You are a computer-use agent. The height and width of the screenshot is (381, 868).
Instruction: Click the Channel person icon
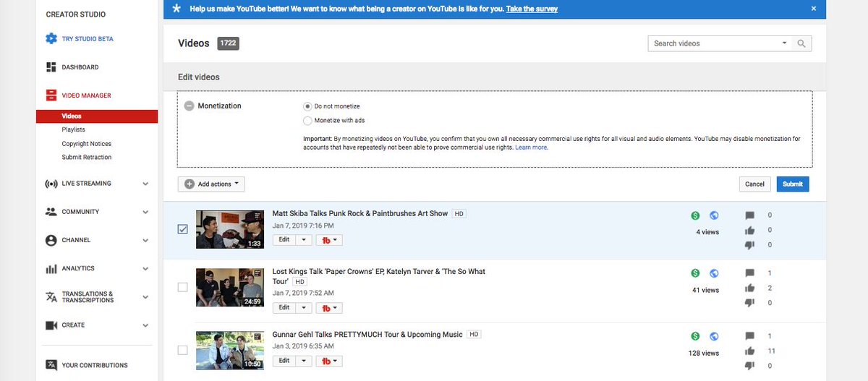pyautogui.click(x=51, y=240)
